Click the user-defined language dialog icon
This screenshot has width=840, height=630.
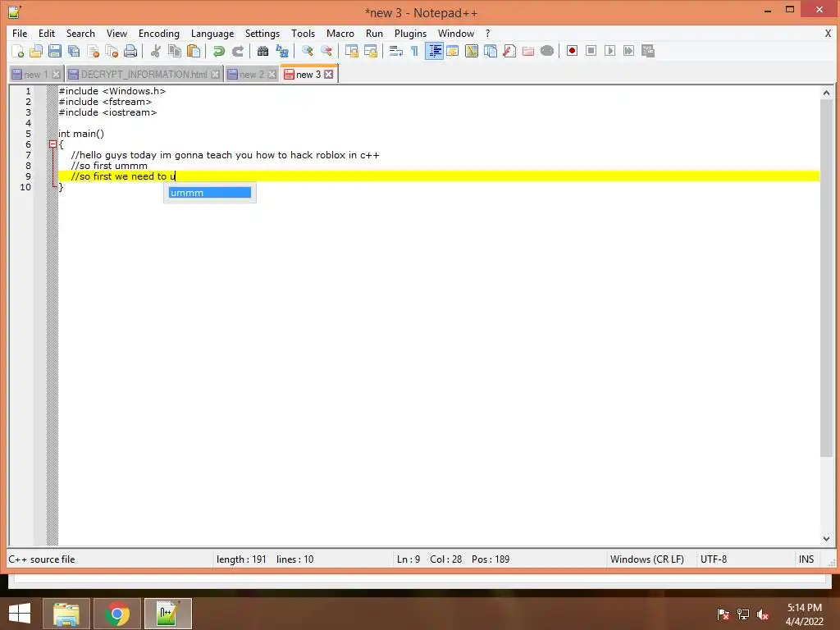[x=453, y=52]
